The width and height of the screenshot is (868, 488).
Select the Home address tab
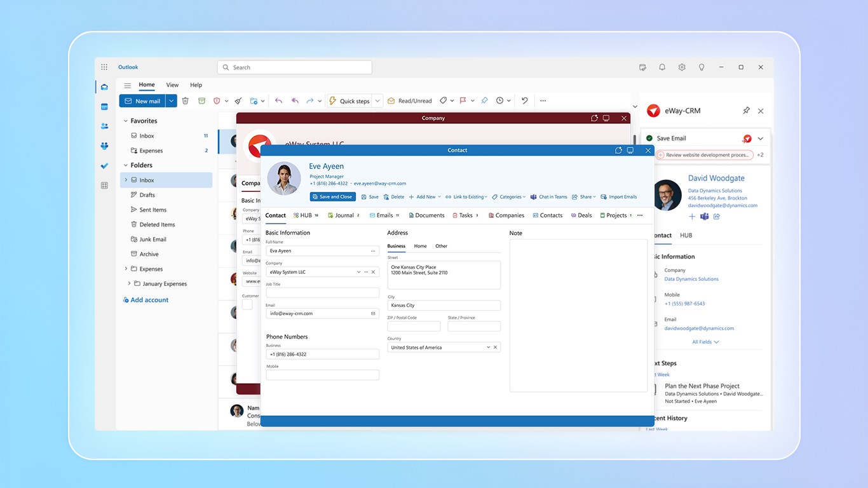tap(420, 246)
